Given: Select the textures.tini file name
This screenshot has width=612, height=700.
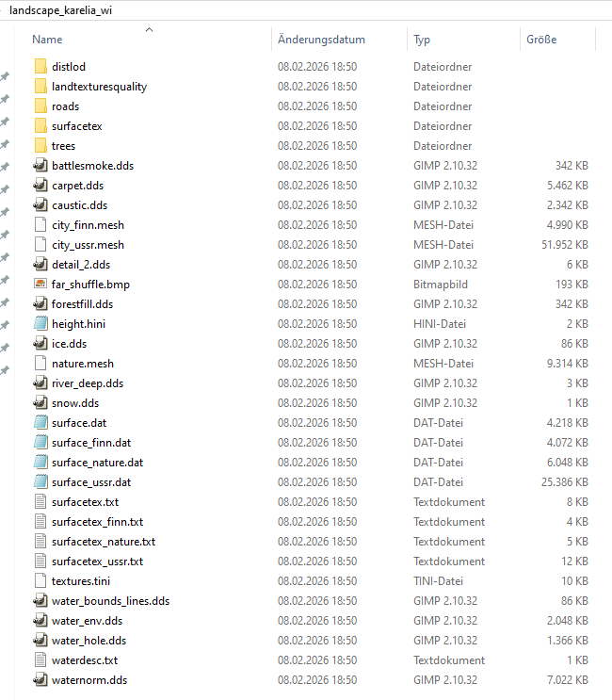Looking at the screenshot, I should (81, 581).
